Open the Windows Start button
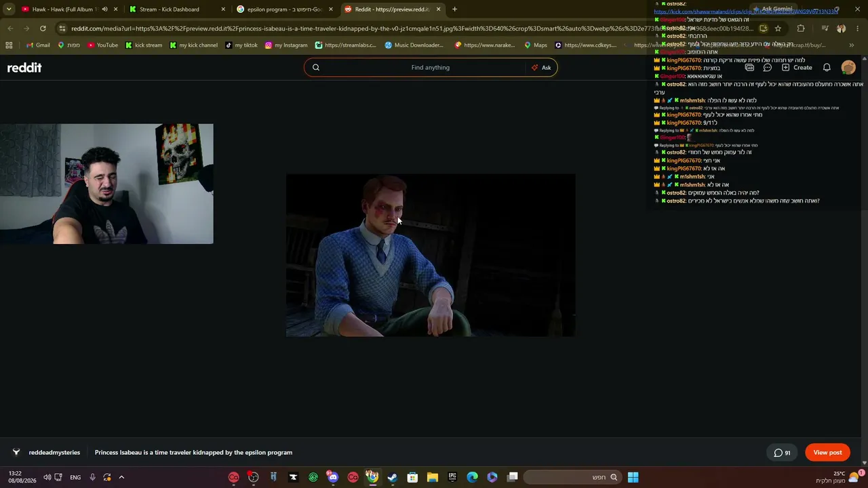868x488 pixels. pyautogui.click(x=633, y=477)
